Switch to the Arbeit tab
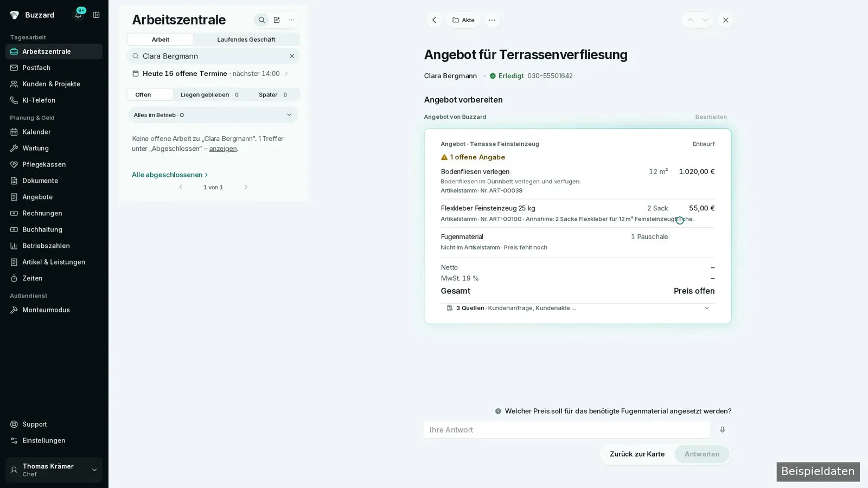Image resolution: width=868 pixels, height=488 pixels. (x=160, y=40)
